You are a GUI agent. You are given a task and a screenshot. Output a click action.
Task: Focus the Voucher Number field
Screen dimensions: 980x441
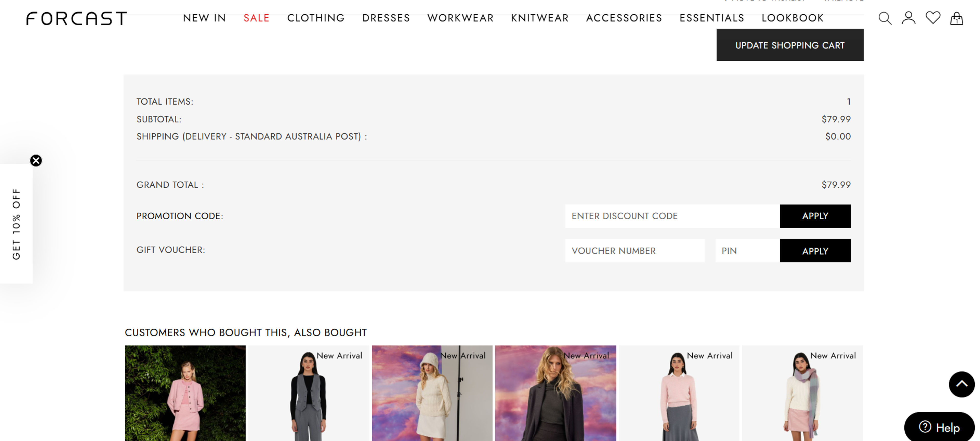click(x=634, y=251)
